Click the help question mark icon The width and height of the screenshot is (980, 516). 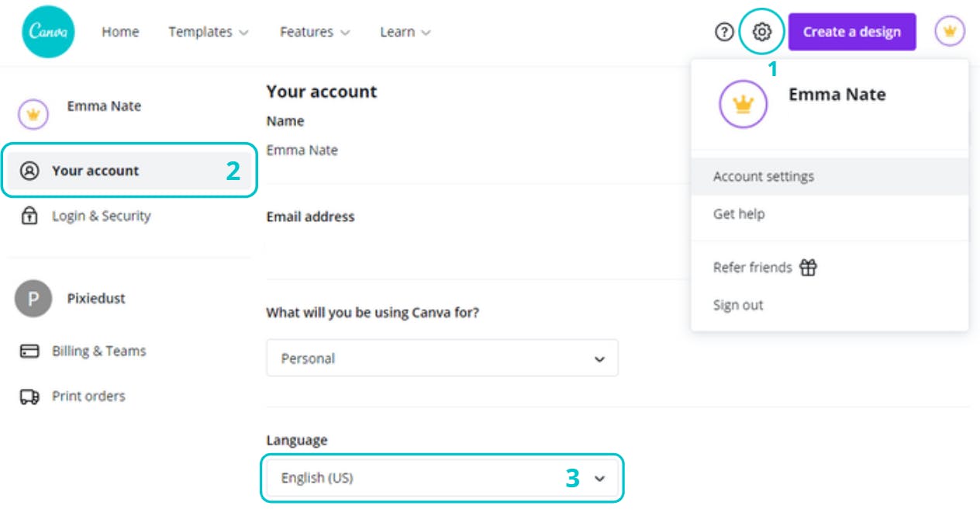coord(723,32)
